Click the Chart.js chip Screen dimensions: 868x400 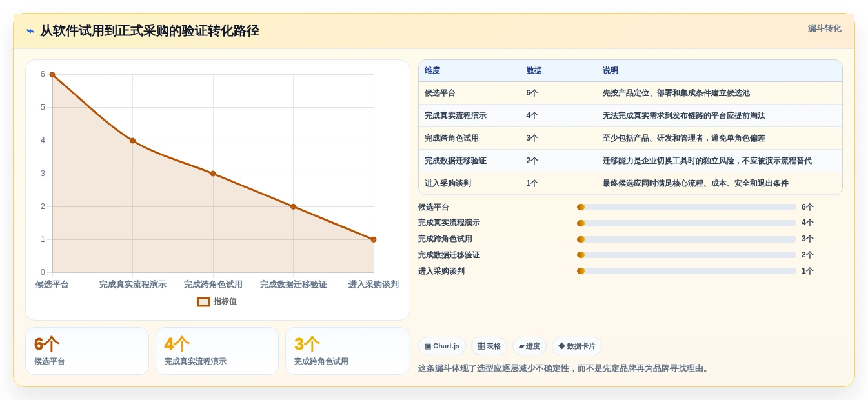click(x=442, y=346)
